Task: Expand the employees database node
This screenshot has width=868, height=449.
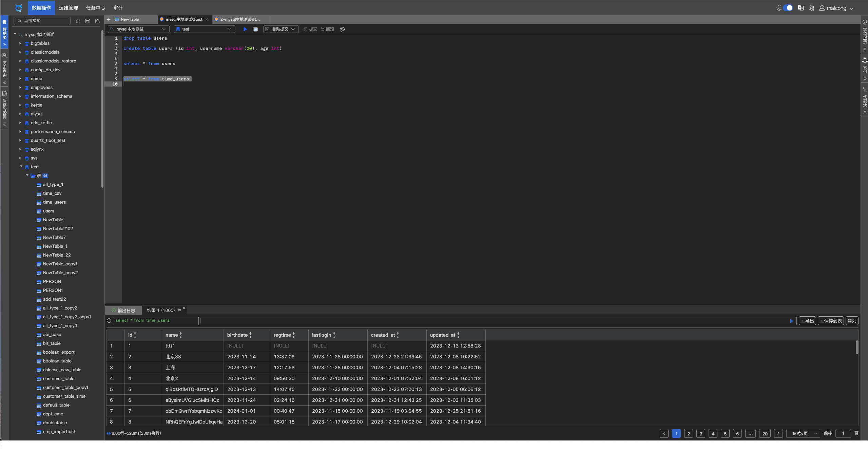Action: tap(20, 88)
